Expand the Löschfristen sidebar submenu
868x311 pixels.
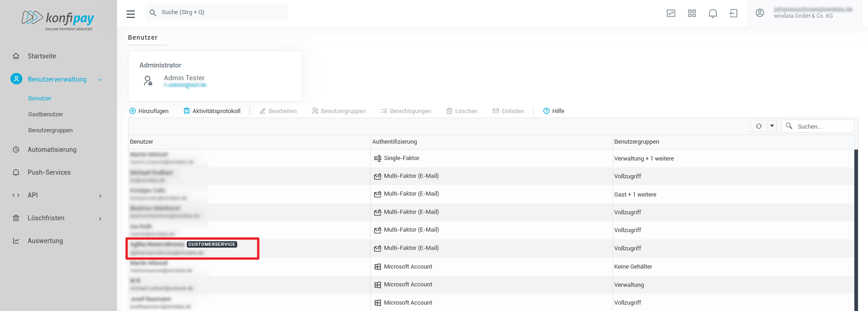(x=100, y=218)
